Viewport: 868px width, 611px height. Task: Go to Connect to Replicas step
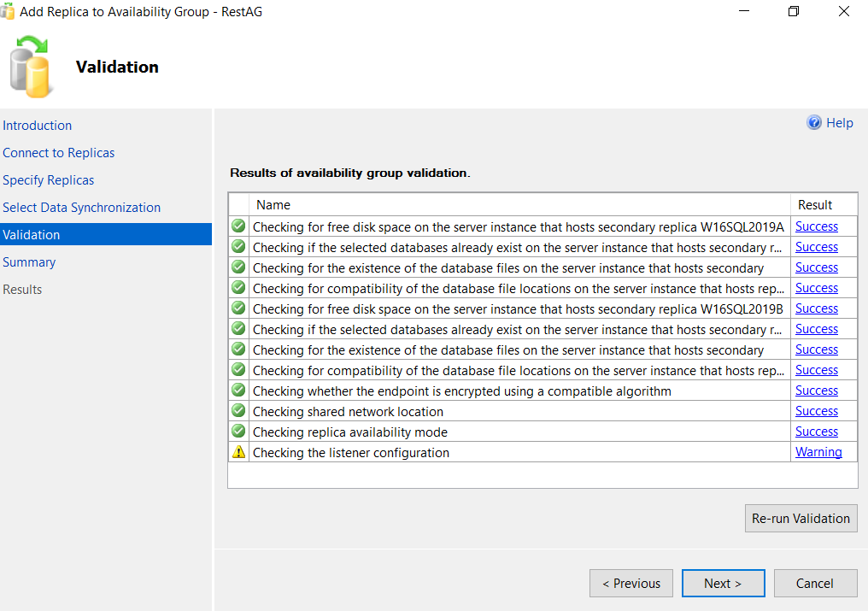59,153
